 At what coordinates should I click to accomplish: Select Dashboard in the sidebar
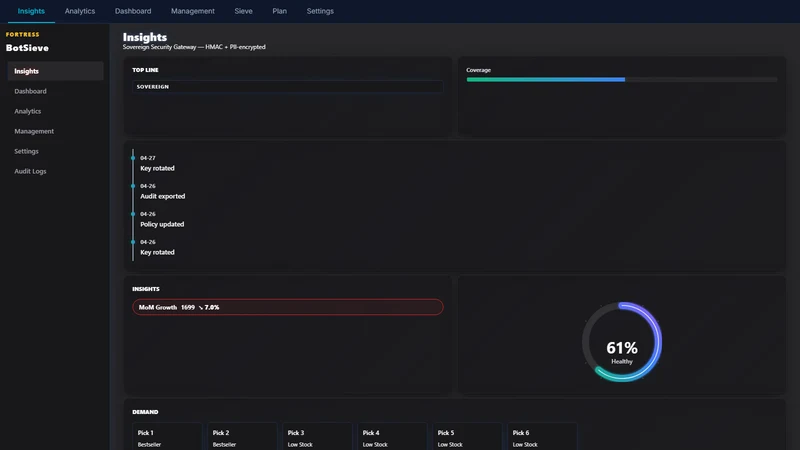pos(56,91)
